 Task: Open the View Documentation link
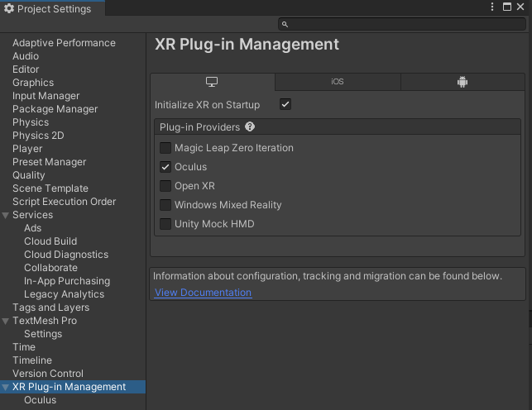pos(203,293)
